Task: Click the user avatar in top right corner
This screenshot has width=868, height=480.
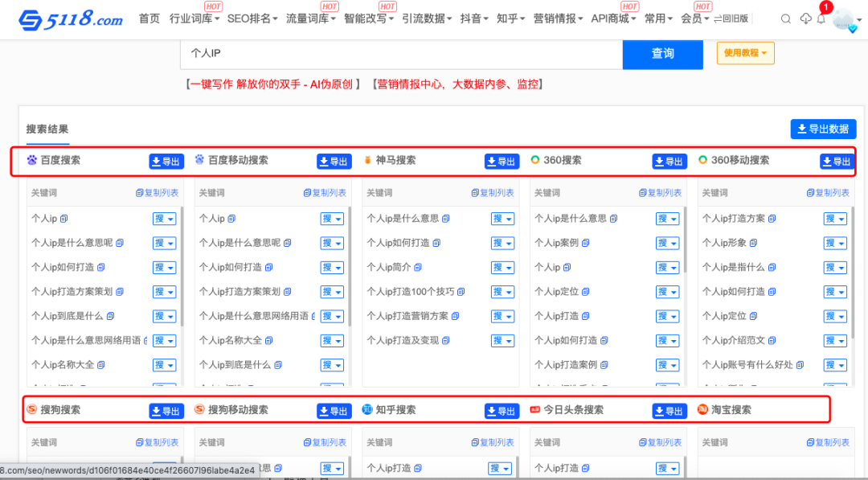Action: (x=842, y=18)
